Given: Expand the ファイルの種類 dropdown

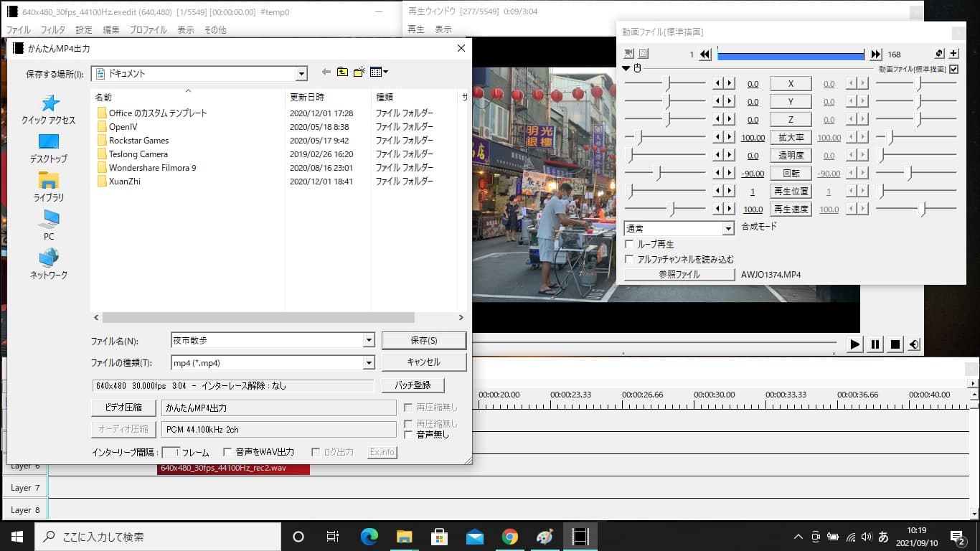Looking at the screenshot, I should click(x=369, y=363).
